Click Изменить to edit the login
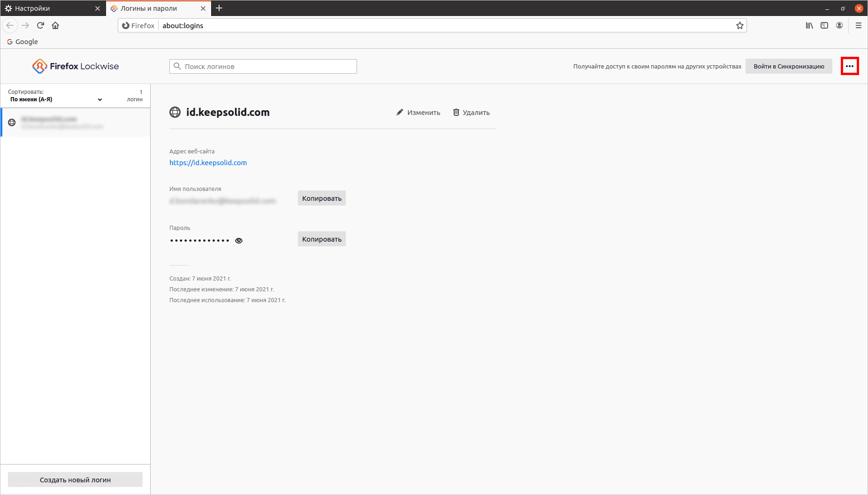This screenshot has height=495, width=868. coord(418,113)
